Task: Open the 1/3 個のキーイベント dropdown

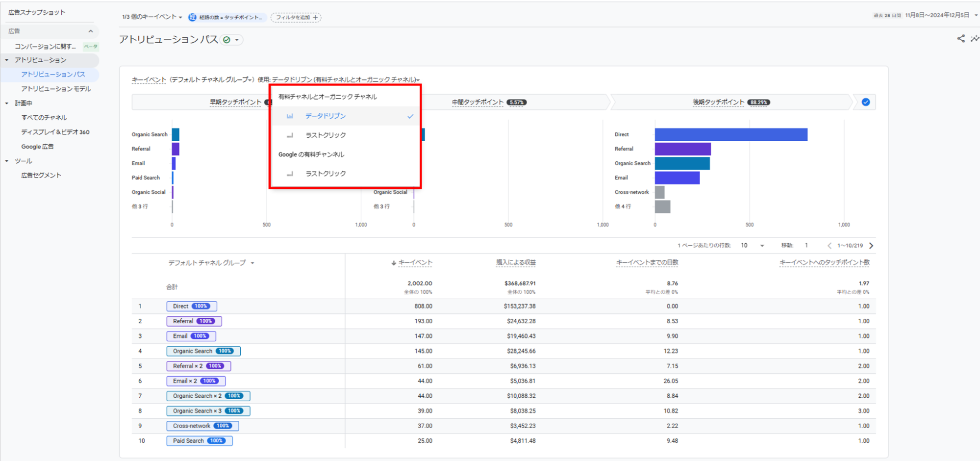Action: click(152, 17)
